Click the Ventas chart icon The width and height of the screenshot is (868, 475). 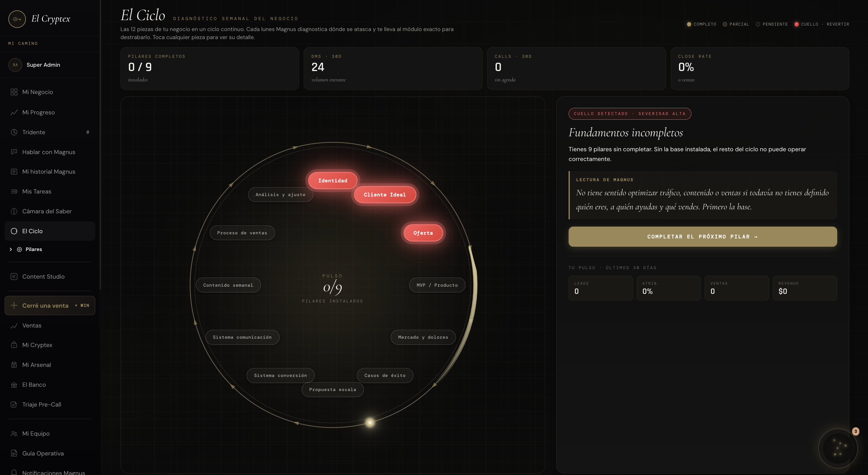(x=14, y=325)
